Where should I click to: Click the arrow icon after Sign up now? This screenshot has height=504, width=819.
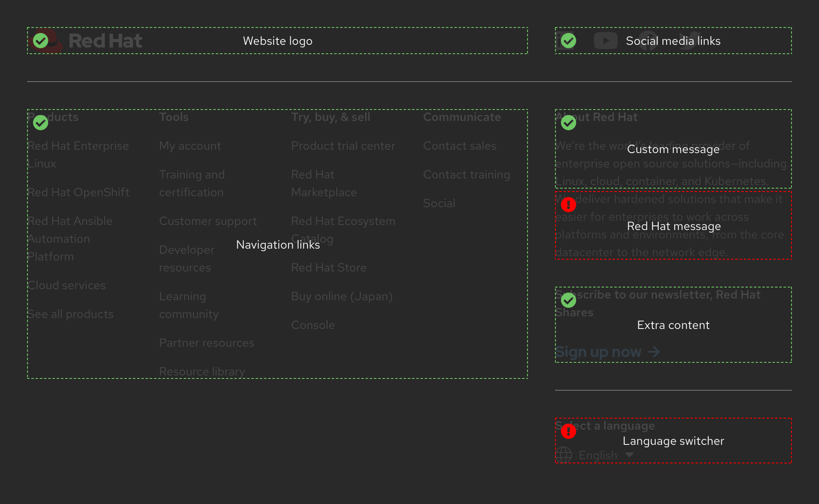[654, 351]
